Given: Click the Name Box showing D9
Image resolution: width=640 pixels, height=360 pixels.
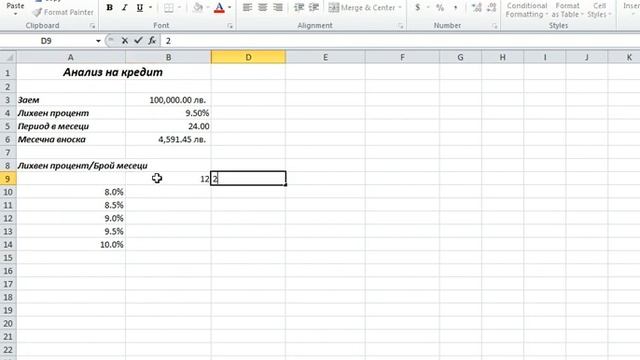Looking at the screenshot, I should (47, 41).
